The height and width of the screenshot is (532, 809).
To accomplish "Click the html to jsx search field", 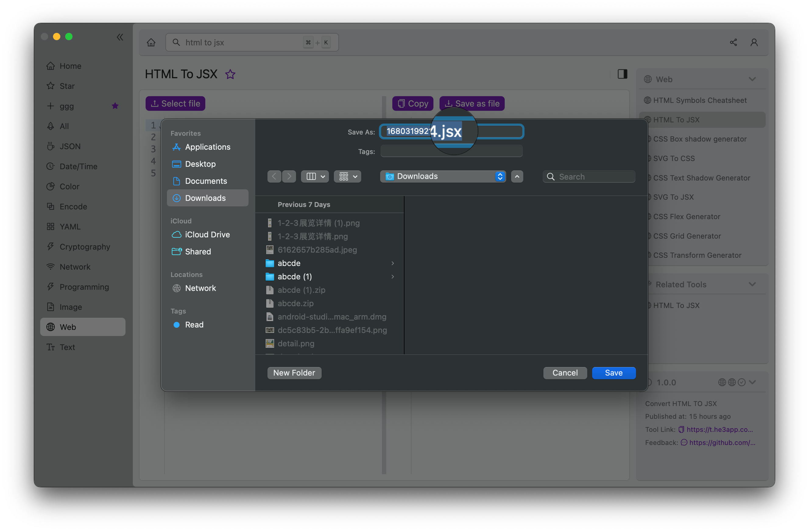I will (x=252, y=43).
